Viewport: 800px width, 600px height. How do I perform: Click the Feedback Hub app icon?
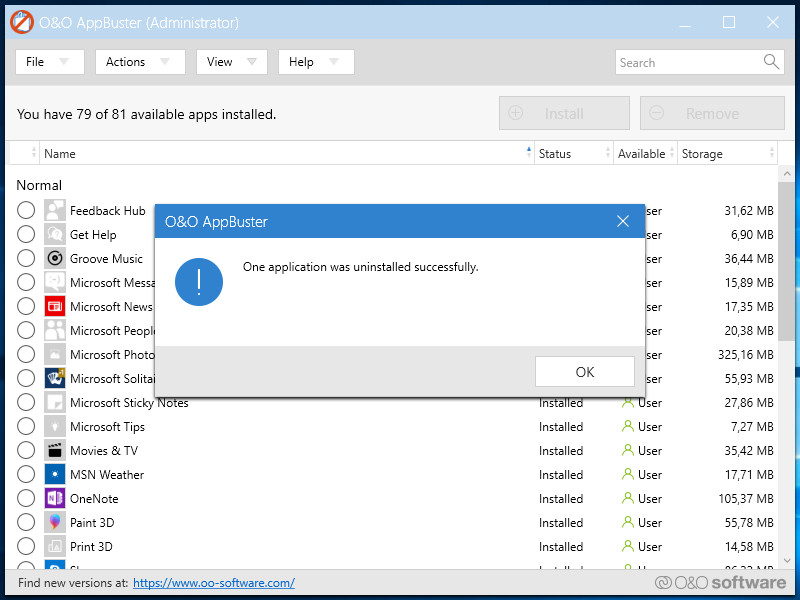pyautogui.click(x=55, y=210)
